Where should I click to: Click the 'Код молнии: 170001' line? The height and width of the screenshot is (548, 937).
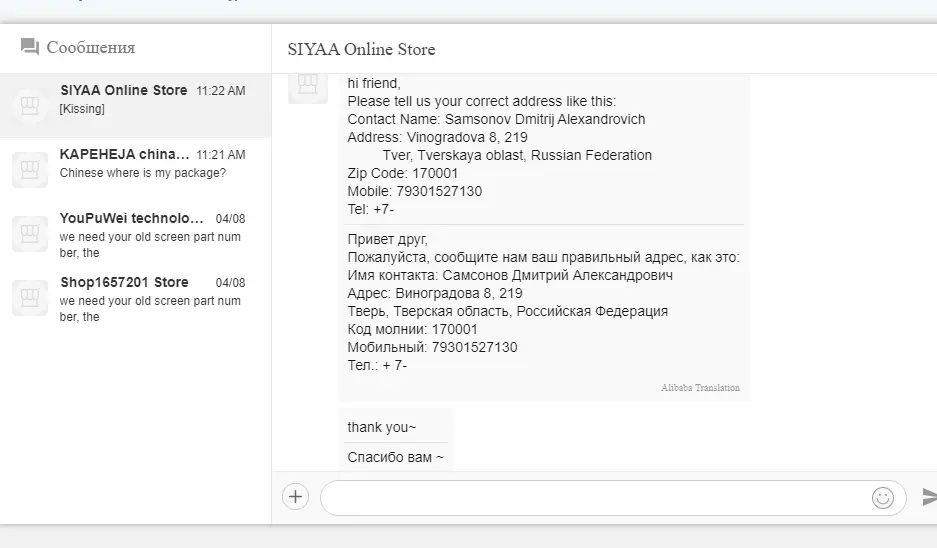point(412,329)
